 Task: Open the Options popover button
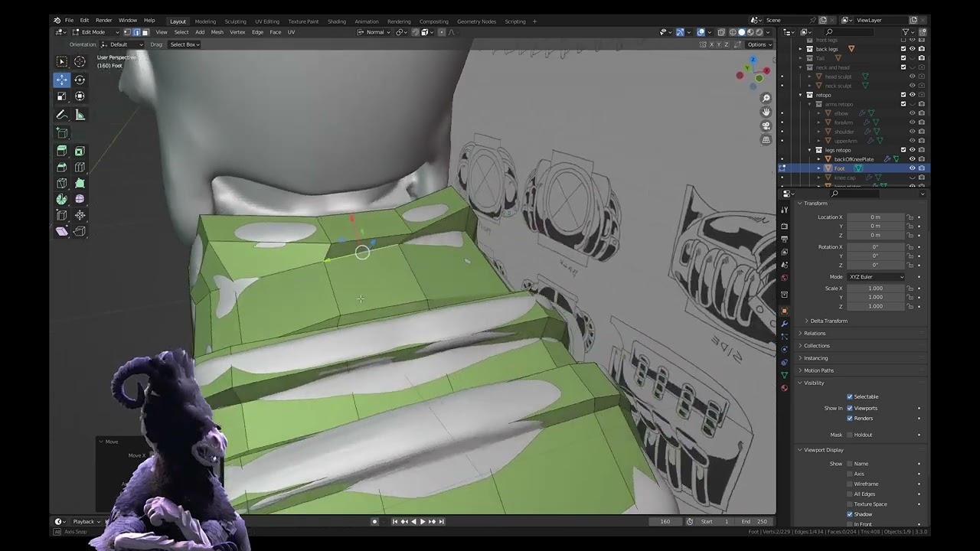(x=758, y=44)
